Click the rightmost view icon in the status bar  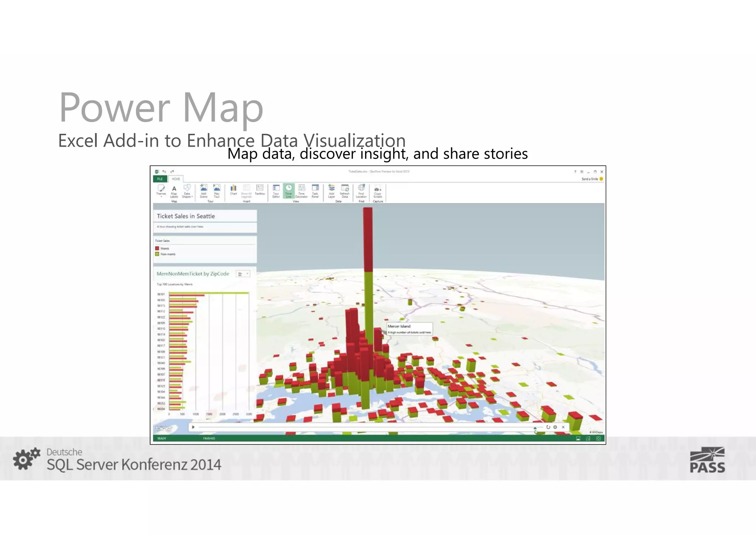pyautogui.click(x=598, y=439)
